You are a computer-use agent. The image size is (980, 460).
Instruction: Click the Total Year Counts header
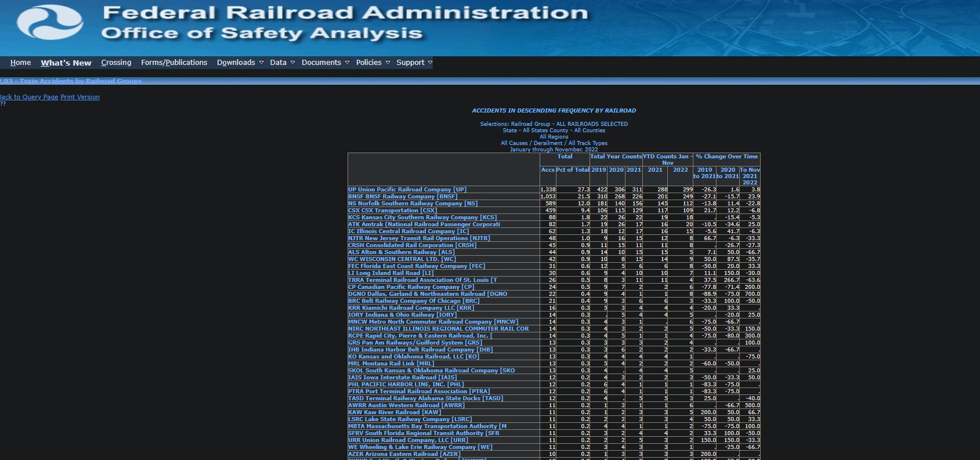point(616,157)
